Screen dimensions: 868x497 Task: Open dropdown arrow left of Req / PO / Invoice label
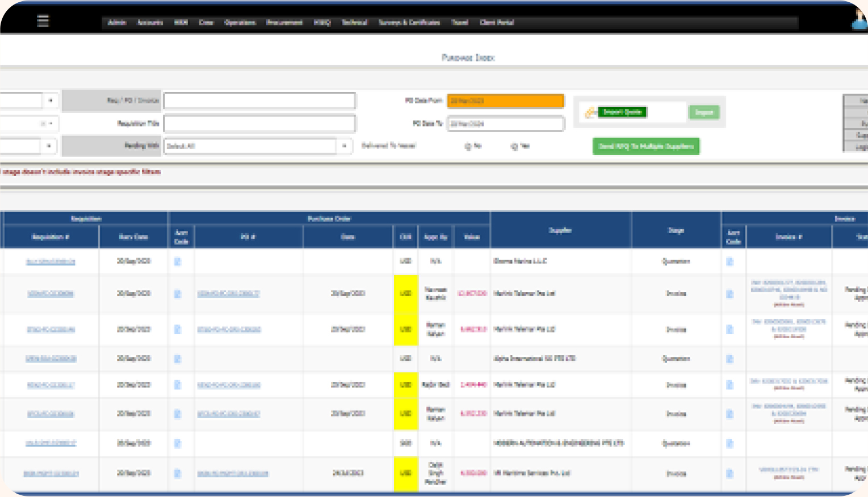(x=51, y=100)
